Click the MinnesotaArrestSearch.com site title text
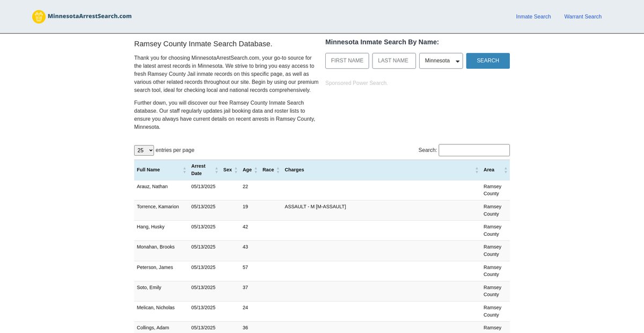The image size is (644, 333). click(90, 16)
